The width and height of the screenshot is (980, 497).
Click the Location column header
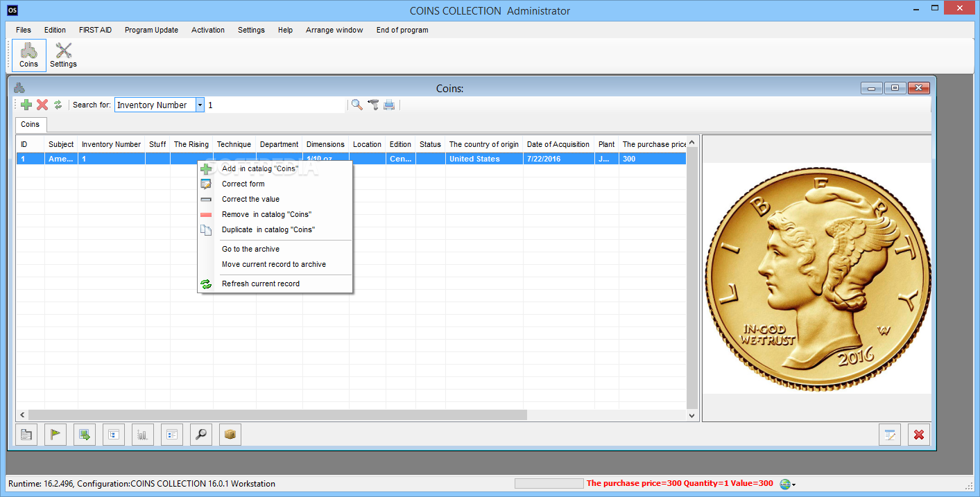367,144
